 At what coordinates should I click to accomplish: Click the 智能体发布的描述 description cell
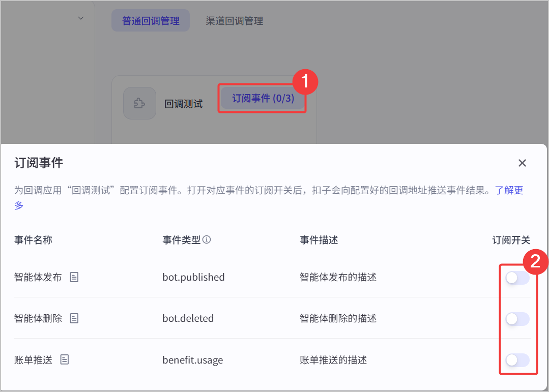338,277
